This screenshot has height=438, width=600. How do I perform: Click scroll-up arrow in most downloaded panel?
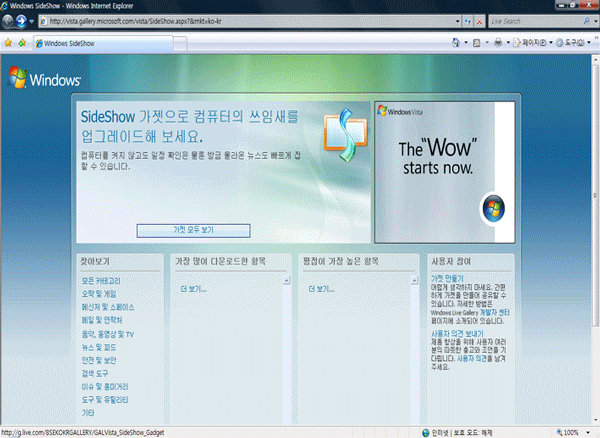287,280
